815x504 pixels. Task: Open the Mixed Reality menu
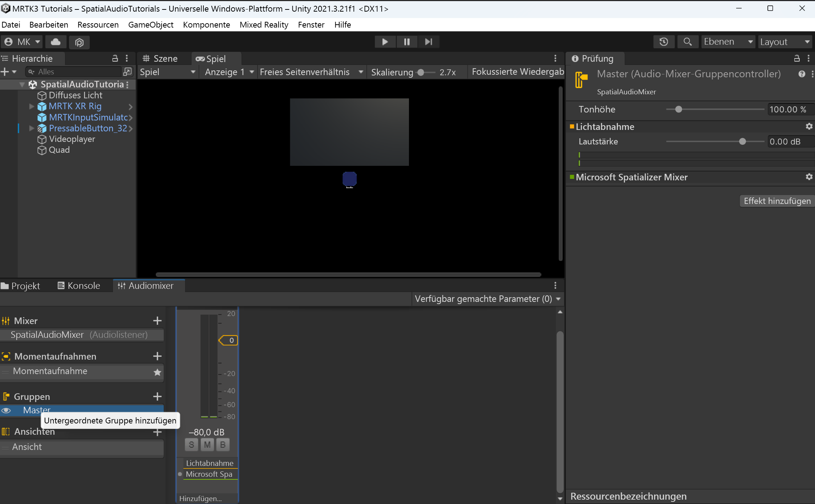click(x=264, y=25)
